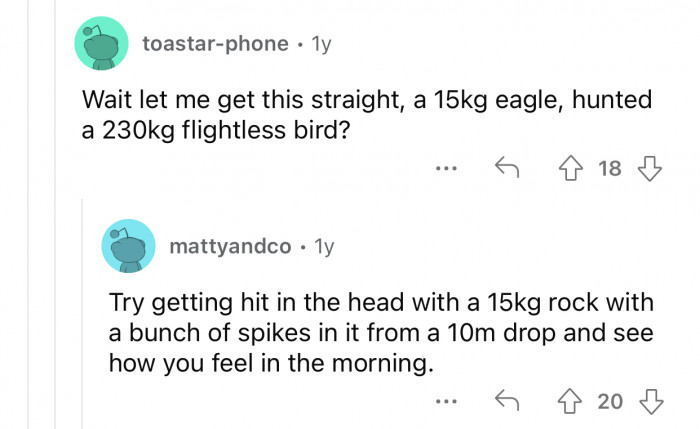The width and height of the screenshot is (700, 429).
Task: Collapse the nested reply thread line
Action: point(85,320)
